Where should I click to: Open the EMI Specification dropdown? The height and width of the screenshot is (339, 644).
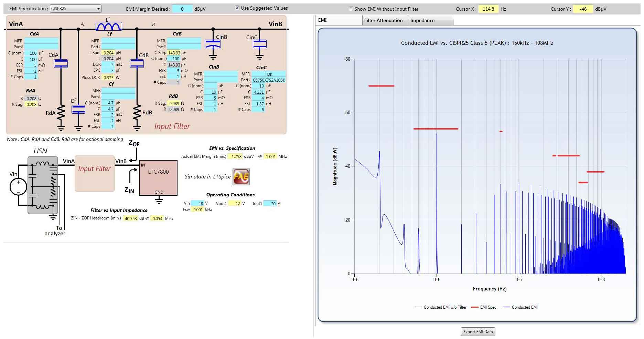(x=76, y=9)
